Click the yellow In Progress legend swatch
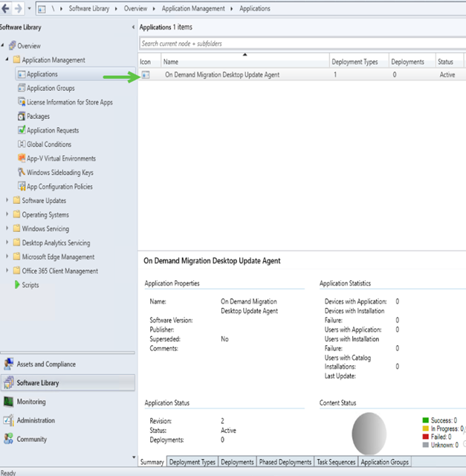The width and height of the screenshot is (466, 476). coord(425,428)
